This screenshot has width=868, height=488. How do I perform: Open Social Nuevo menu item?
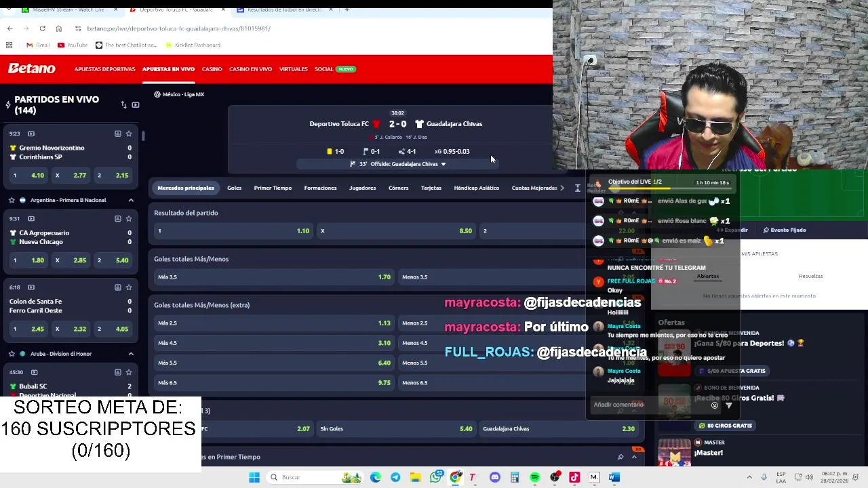click(x=335, y=69)
